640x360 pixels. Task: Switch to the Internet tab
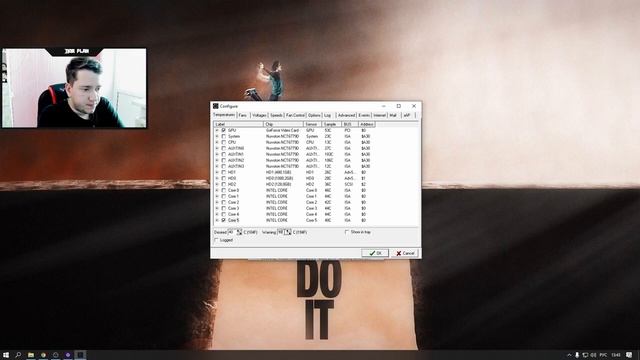point(380,116)
